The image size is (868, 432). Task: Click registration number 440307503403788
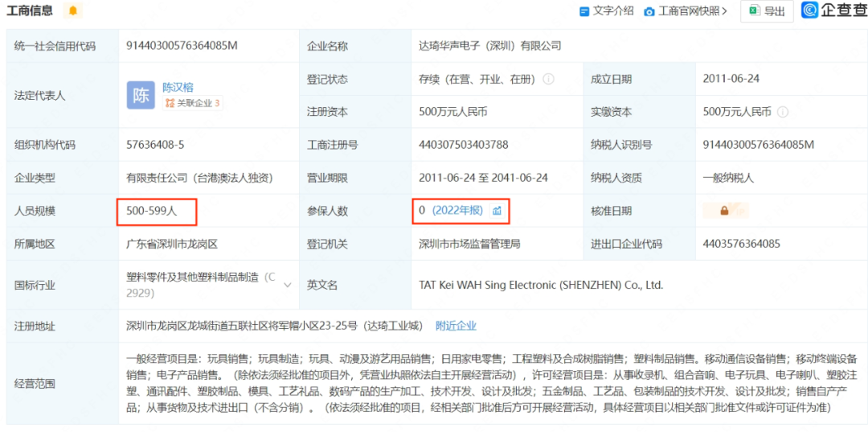click(x=464, y=145)
